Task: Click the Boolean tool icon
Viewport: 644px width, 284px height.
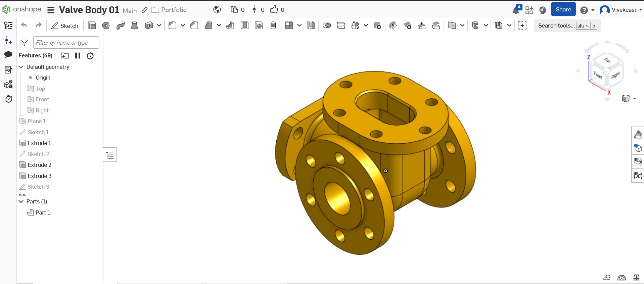Action: [x=327, y=26]
